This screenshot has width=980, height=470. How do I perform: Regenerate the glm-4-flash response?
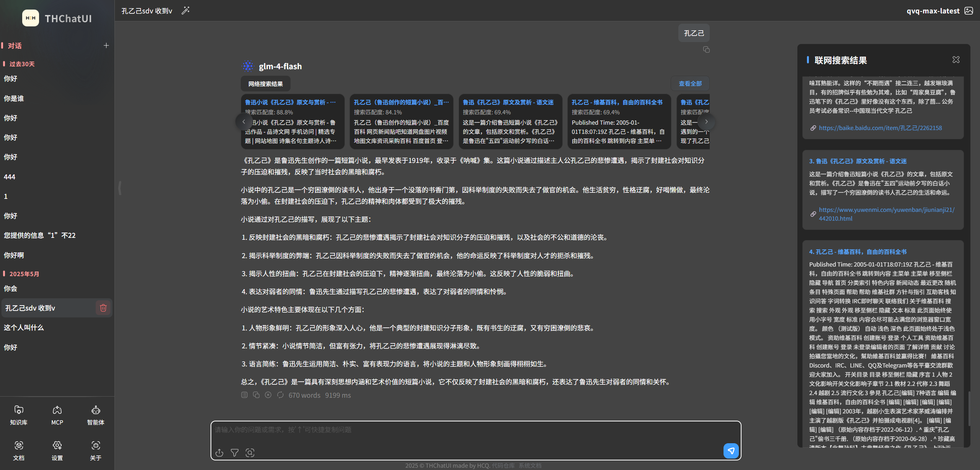pyautogui.click(x=280, y=395)
